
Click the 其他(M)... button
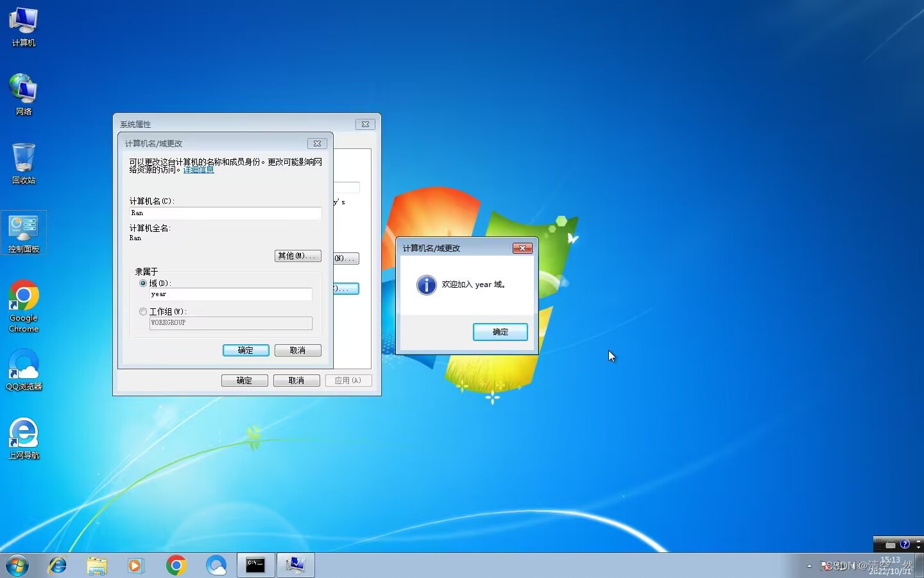click(x=298, y=256)
